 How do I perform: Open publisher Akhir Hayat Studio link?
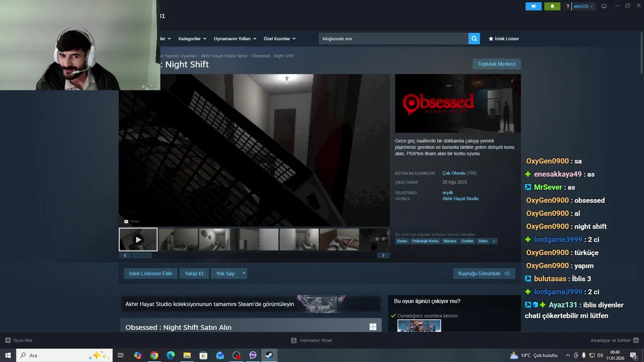tap(460, 199)
